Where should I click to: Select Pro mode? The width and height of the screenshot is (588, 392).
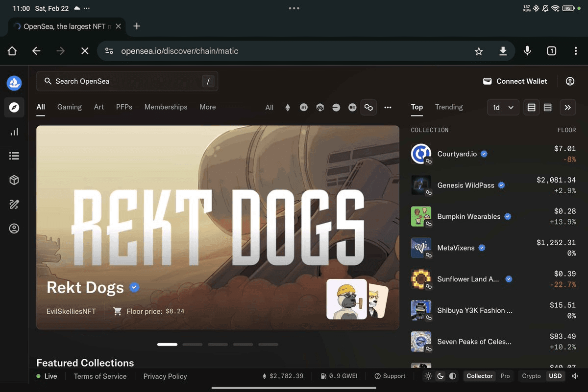(505, 376)
